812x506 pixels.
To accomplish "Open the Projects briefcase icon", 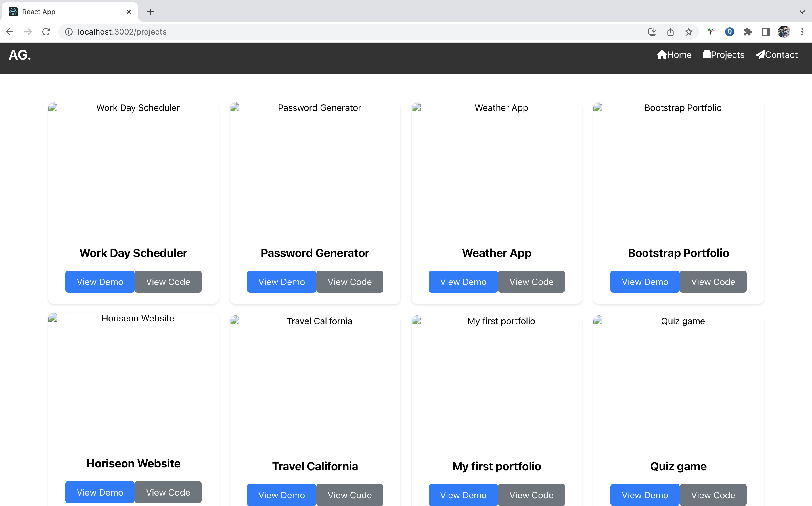I will click(708, 54).
